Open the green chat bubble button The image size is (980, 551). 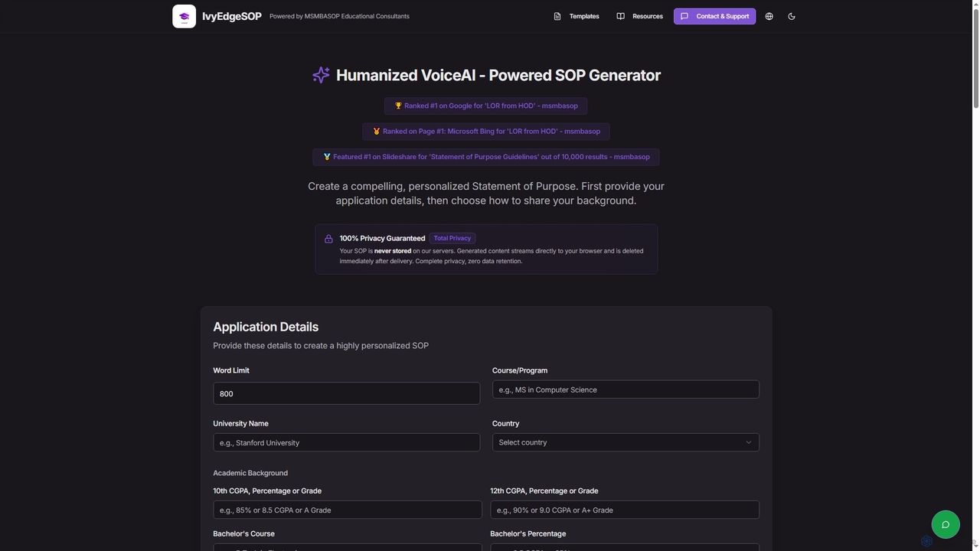(946, 524)
